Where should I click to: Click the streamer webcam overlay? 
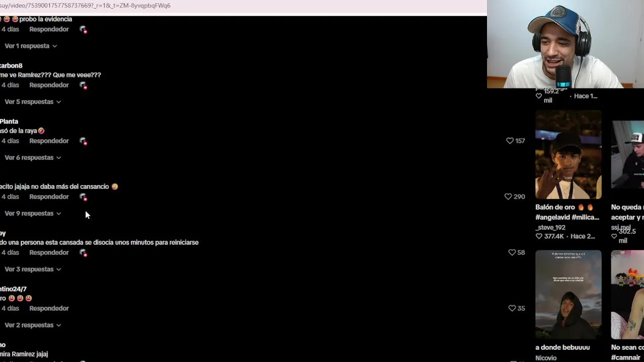[566, 44]
